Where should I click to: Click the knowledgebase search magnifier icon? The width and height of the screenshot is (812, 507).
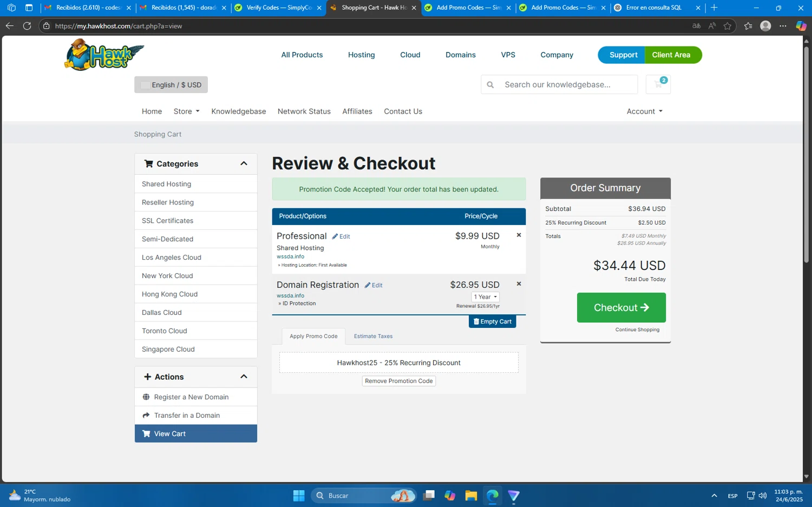pos(490,85)
